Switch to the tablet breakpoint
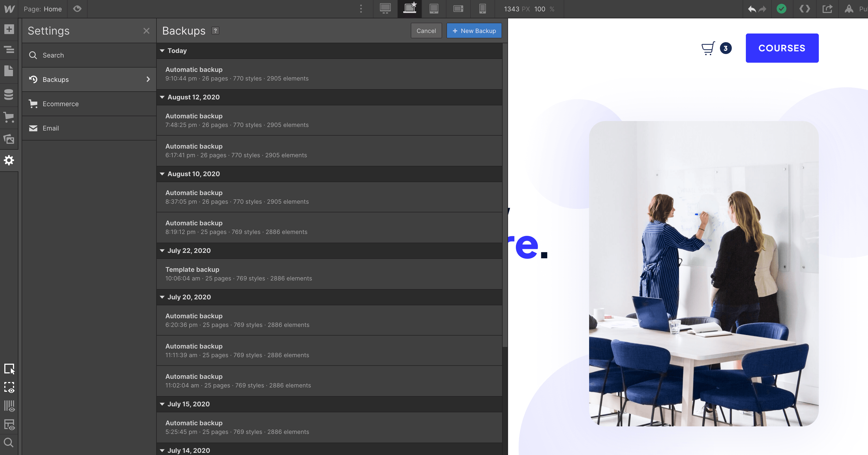The width and height of the screenshot is (868, 455). click(x=434, y=9)
